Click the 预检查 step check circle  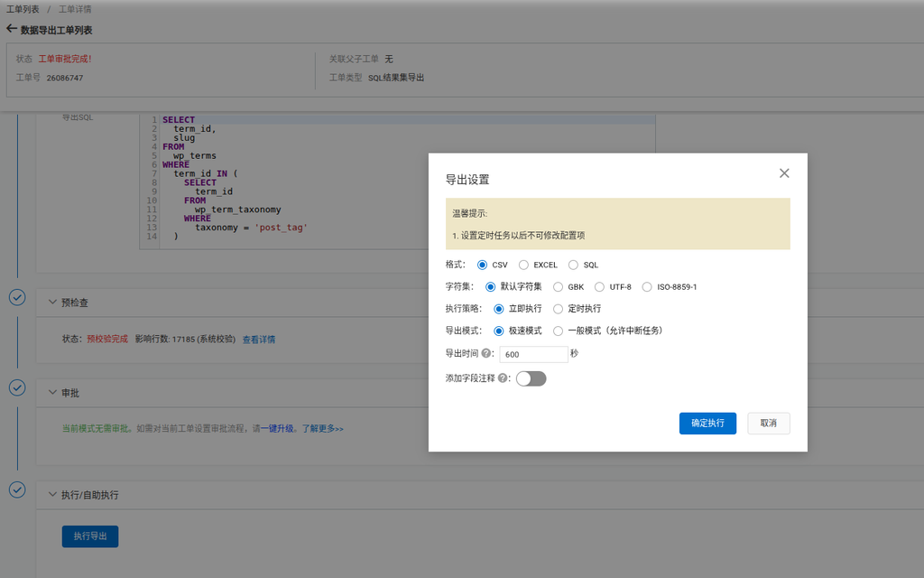(x=17, y=297)
